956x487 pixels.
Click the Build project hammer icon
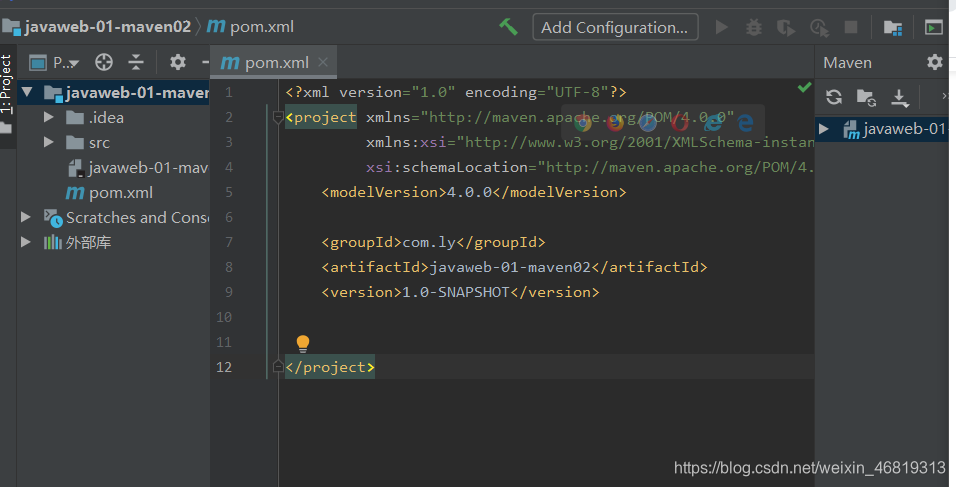pyautogui.click(x=508, y=27)
